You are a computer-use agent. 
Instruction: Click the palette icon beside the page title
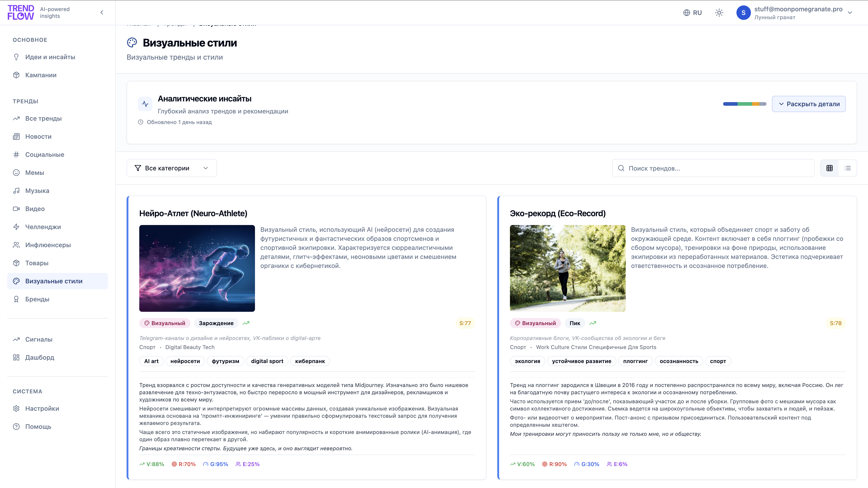coord(132,43)
